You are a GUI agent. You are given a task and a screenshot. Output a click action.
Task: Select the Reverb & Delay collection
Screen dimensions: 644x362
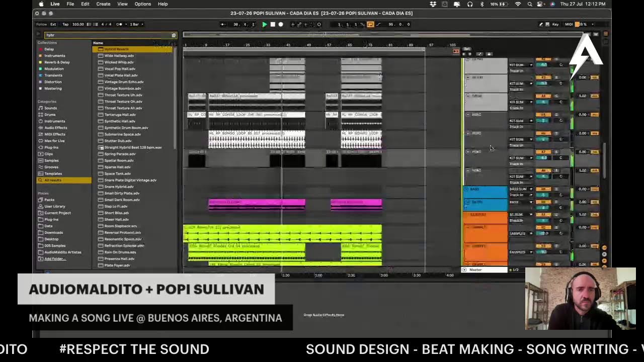(57, 62)
